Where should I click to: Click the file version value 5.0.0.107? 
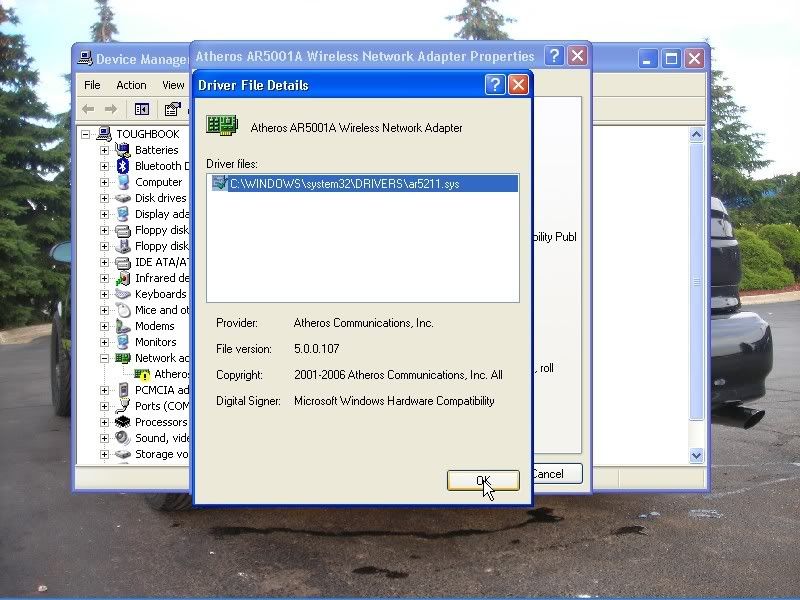coord(316,349)
